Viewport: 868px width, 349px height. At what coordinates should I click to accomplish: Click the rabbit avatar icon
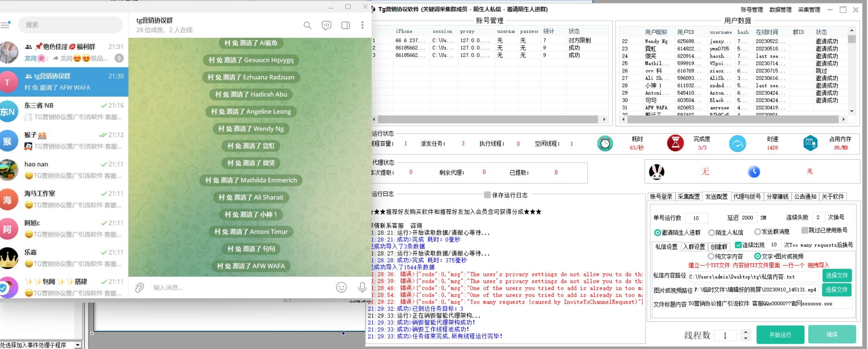(657, 172)
